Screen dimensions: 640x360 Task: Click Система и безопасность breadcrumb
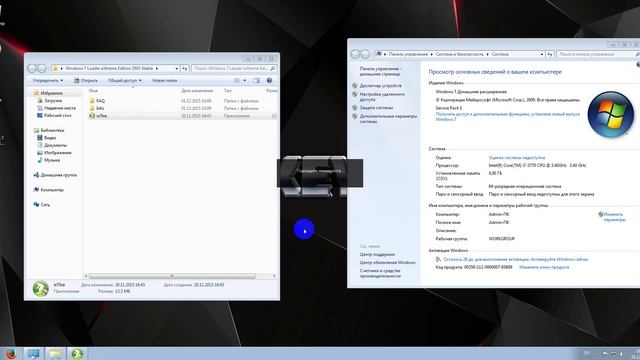click(459, 54)
